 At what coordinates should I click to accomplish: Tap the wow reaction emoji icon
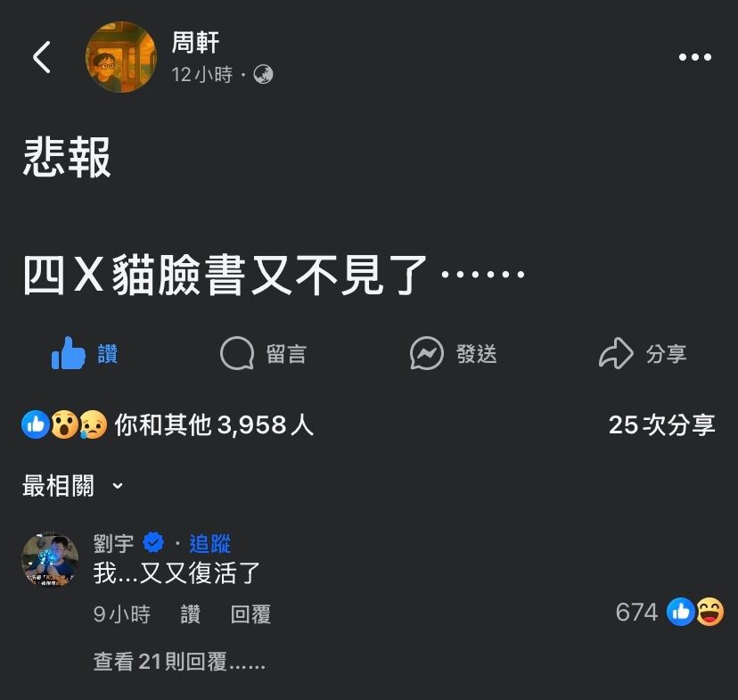tap(64, 424)
